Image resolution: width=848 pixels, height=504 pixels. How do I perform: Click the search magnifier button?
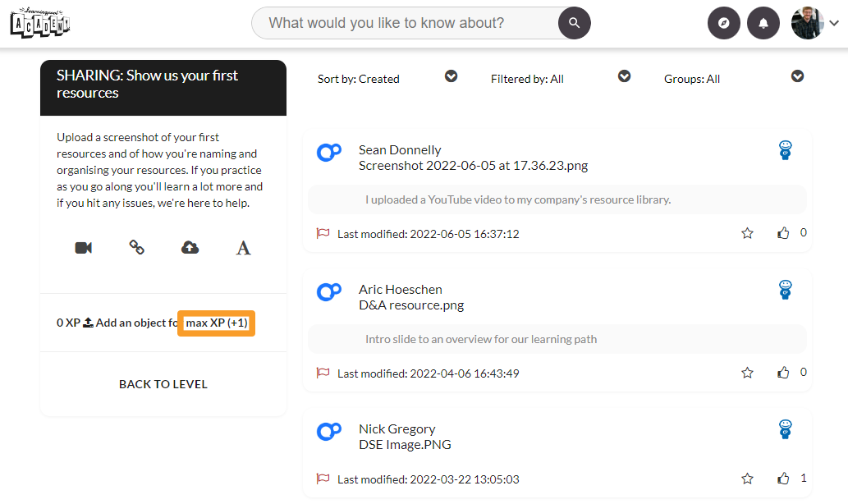pos(574,23)
